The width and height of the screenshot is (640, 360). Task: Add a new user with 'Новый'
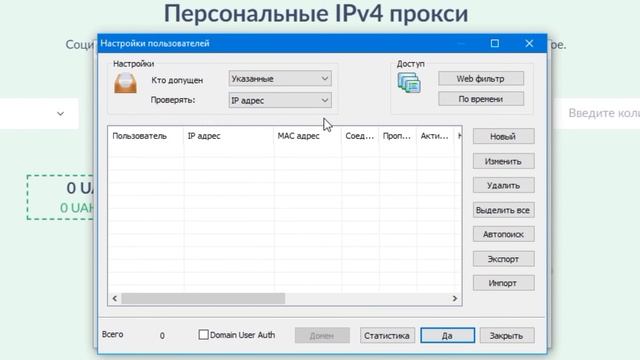click(x=503, y=136)
